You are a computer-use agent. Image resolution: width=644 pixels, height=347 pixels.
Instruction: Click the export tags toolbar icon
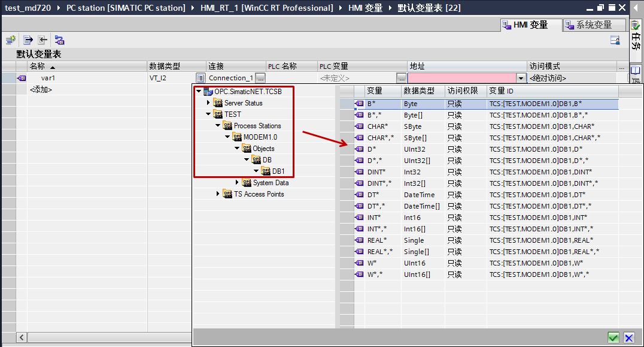(x=28, y=40)
